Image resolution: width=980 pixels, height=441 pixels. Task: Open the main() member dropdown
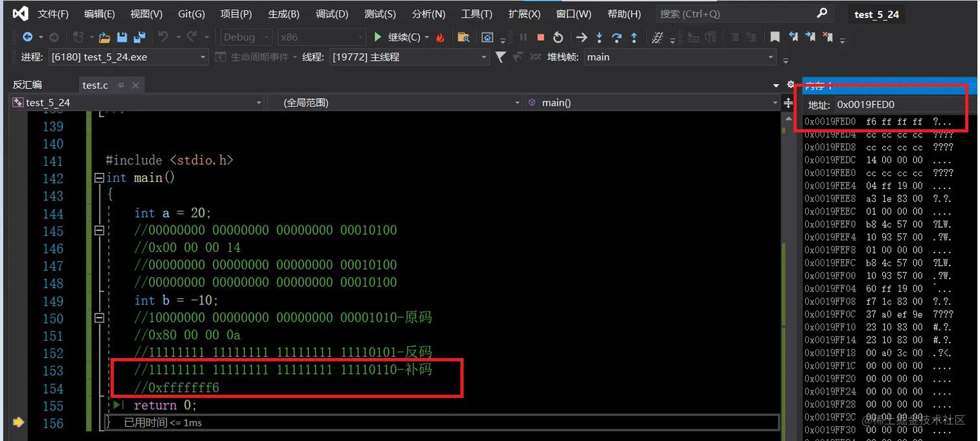pos(652,102)
